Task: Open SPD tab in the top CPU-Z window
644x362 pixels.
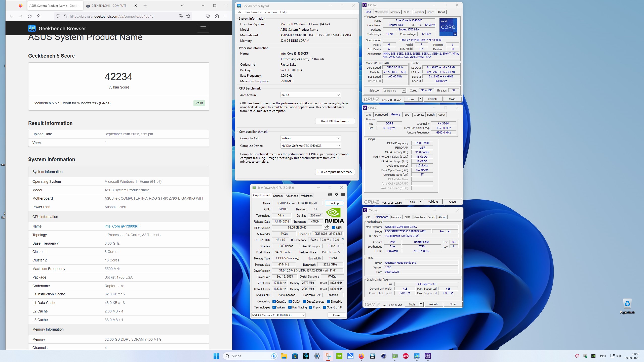Action: pyautogui.click(x=407, y=12)
